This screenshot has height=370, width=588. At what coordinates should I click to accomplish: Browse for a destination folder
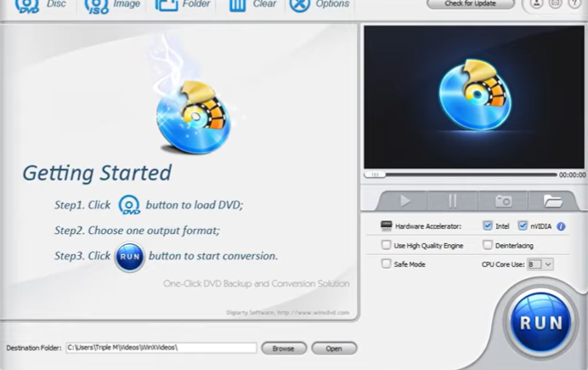pyautogui.click(x=284, y=348)
